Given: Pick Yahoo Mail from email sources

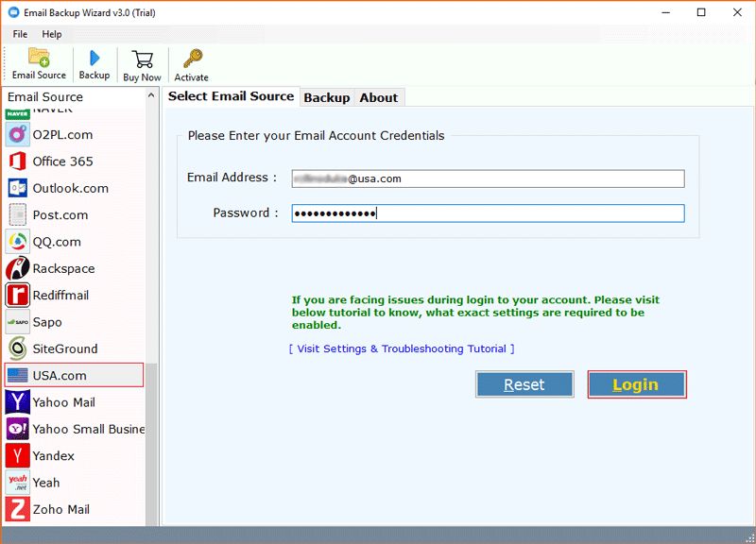Looking at the screenshot, I should (x=63, y=402).
